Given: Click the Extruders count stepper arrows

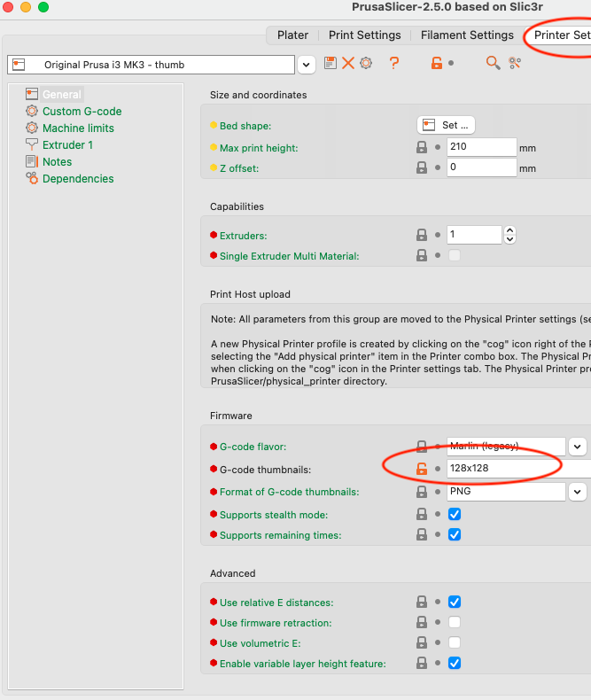Looking at the screenshot, I should click(509, 235).
